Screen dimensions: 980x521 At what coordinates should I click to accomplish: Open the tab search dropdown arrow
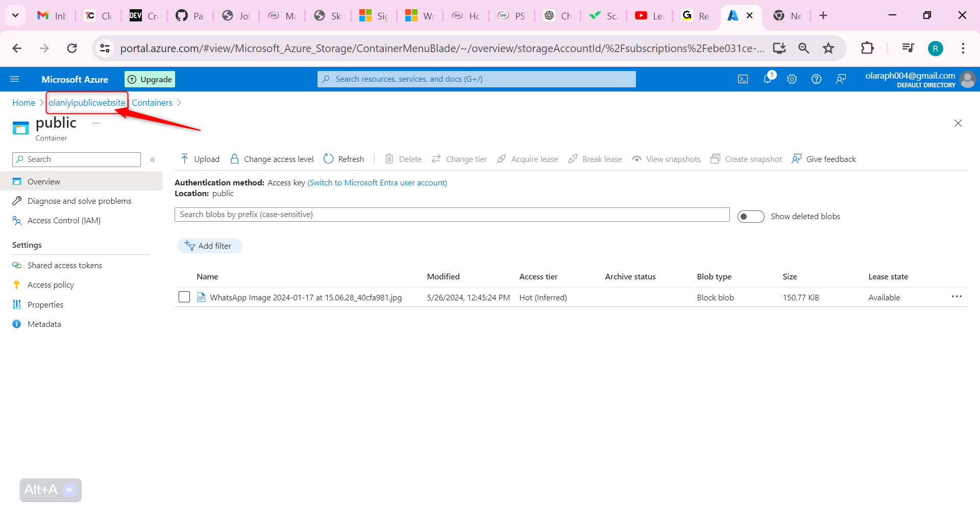point(15,15)
